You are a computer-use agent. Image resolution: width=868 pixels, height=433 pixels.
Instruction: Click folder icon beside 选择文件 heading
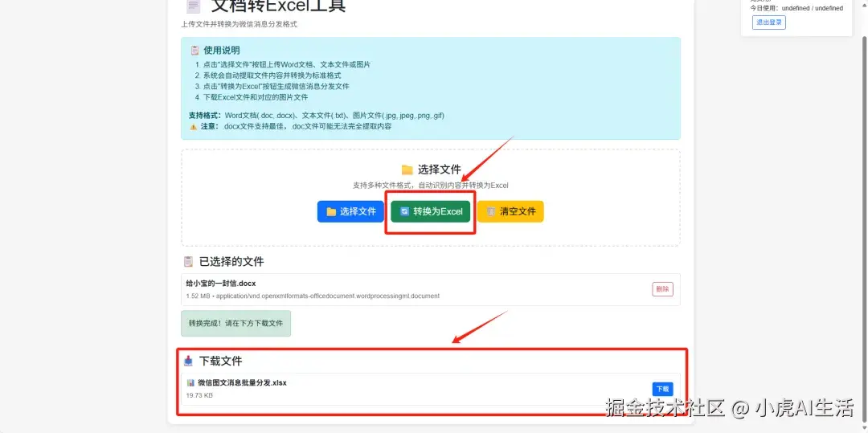click(407, 170)
